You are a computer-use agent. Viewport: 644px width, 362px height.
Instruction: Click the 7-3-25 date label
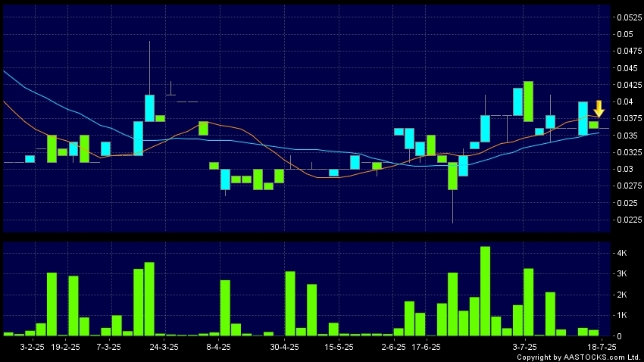point(109,347)
